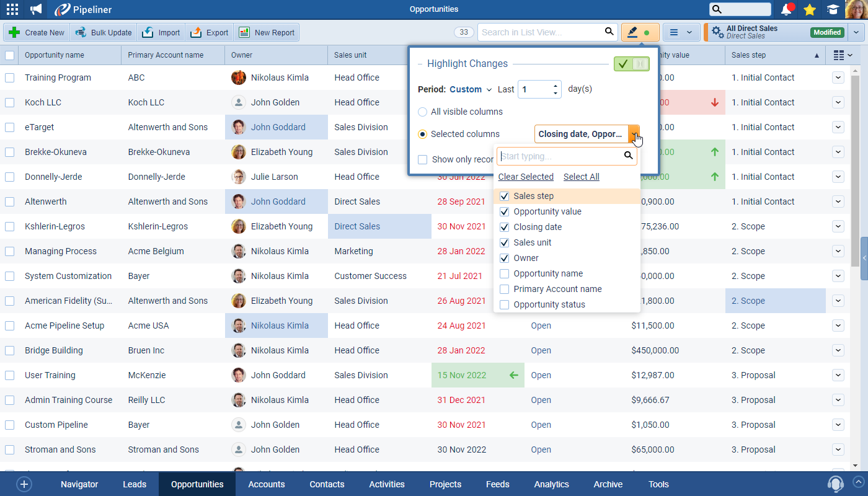Click the favorites star icon

tap(809, 9)
